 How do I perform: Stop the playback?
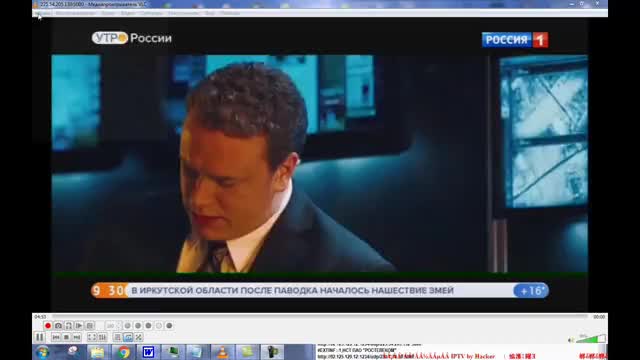(x=66, y=337)
